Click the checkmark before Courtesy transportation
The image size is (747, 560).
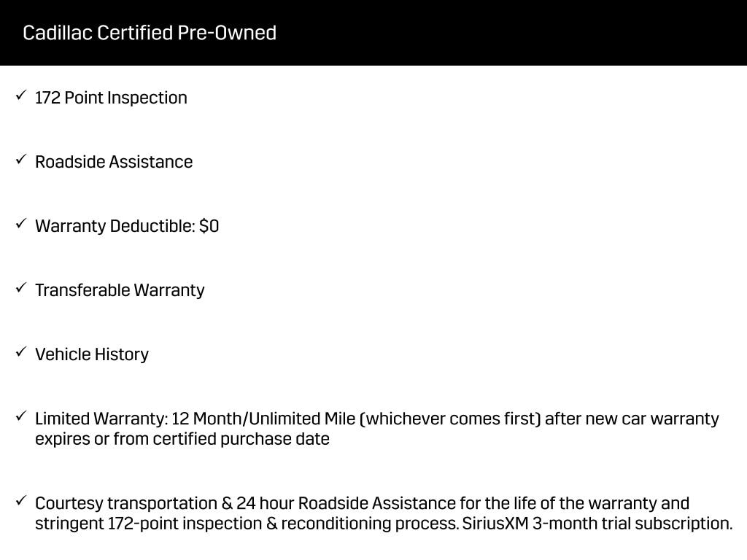pyautogui.click(x=21, y=501)
